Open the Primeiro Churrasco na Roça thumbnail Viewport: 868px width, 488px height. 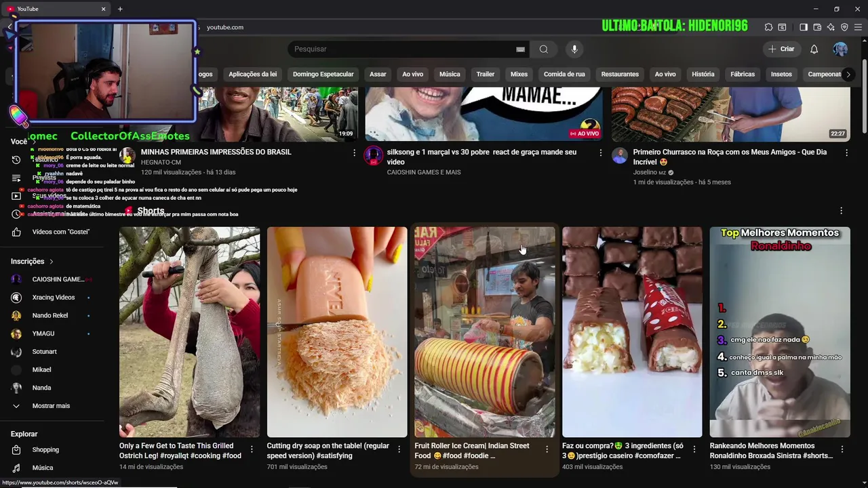(x=730, y=114)
